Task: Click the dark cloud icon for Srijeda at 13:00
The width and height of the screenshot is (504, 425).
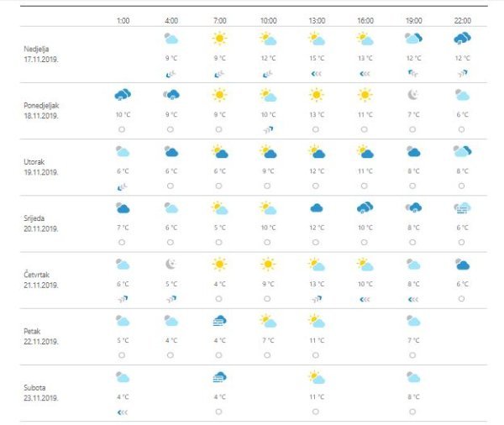Action: point(317,208)
